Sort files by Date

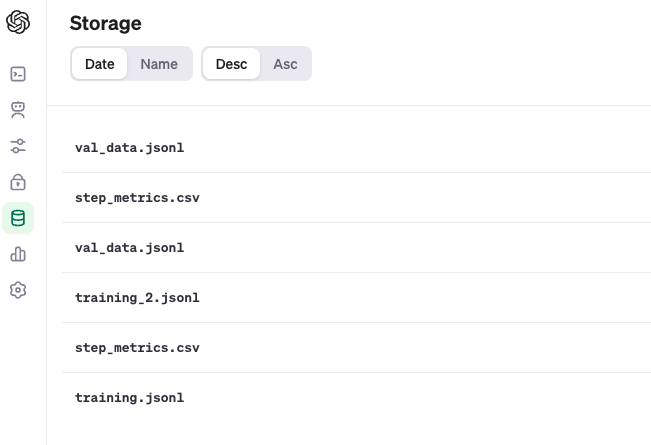point(100,64)
